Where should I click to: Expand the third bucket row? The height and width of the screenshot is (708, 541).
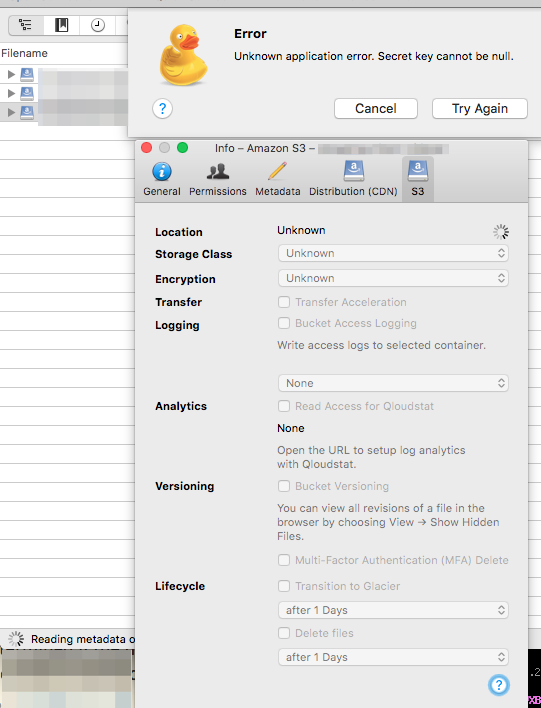tap(11, 112)
